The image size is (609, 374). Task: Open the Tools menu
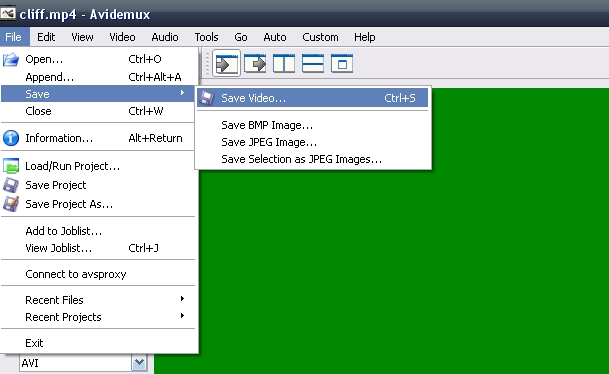206,37
